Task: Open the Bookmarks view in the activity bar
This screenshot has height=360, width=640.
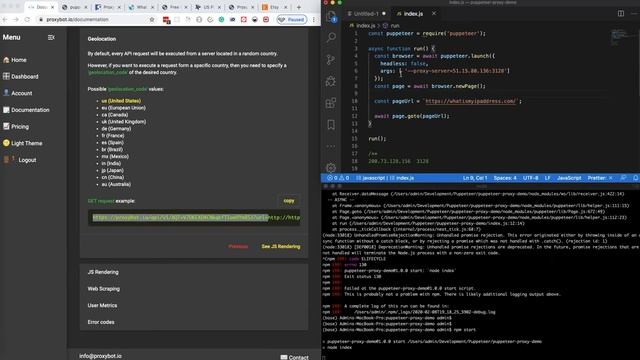Action: (x=331, y=124)
